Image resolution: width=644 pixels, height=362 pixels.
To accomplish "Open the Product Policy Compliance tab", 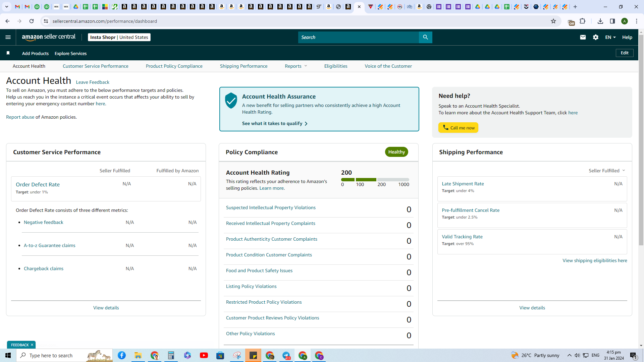I will [x=174, y=66].
